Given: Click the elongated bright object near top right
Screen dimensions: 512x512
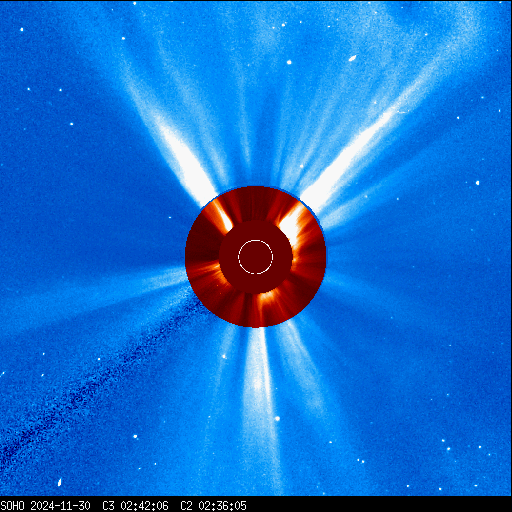Looking at the screenshot, I should coord(352,58).
